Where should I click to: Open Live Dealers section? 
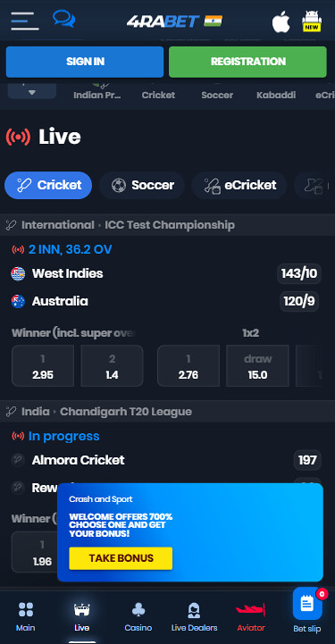(x=194, y=615)
